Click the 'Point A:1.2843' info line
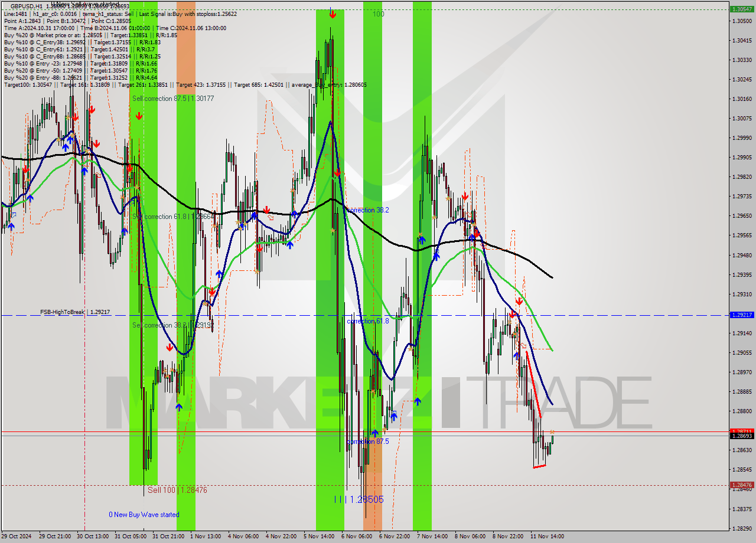Image resolution: width=756 pixels, height=543 pixels. [x=67, y=21]
